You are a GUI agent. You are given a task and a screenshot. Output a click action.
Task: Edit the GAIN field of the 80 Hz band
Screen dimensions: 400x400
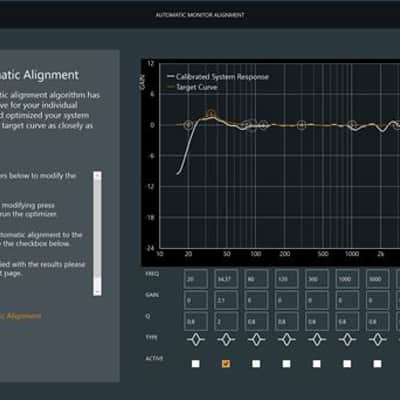[256, 300]
